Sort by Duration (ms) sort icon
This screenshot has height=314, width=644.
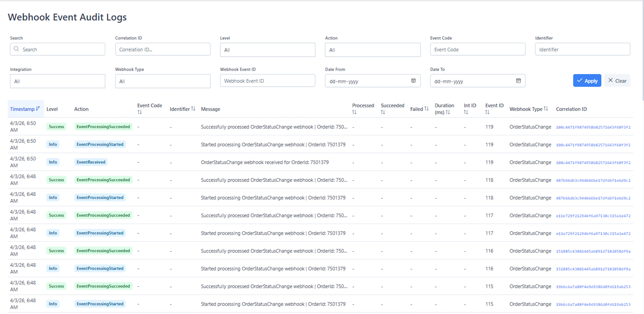click(x=447, y=112)
